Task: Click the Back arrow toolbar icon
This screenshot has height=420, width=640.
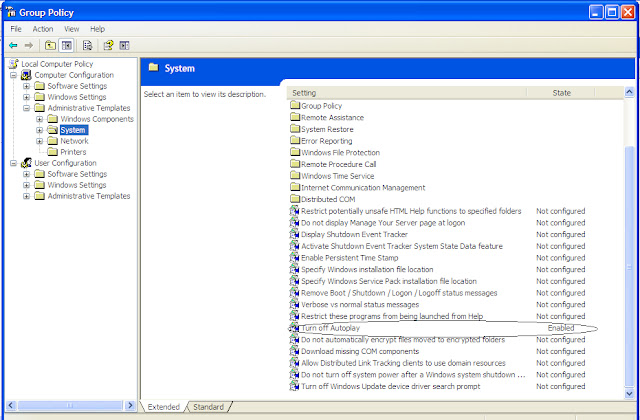Action: pos(13,45)
